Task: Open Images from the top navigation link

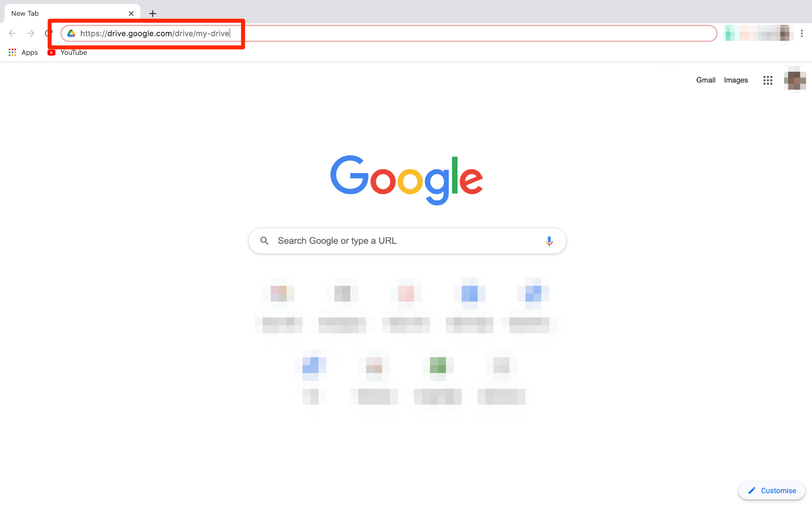Action: [x=736, y=80]
